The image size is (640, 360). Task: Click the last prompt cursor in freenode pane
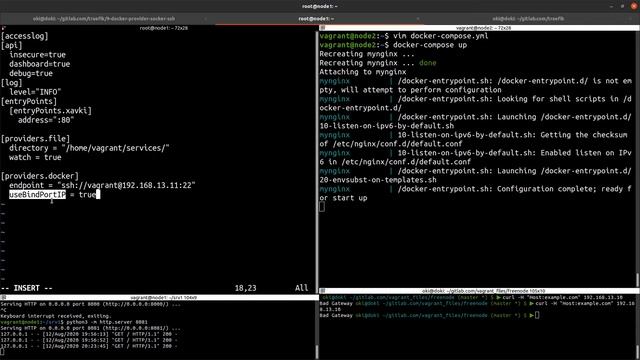coord(537,315)
